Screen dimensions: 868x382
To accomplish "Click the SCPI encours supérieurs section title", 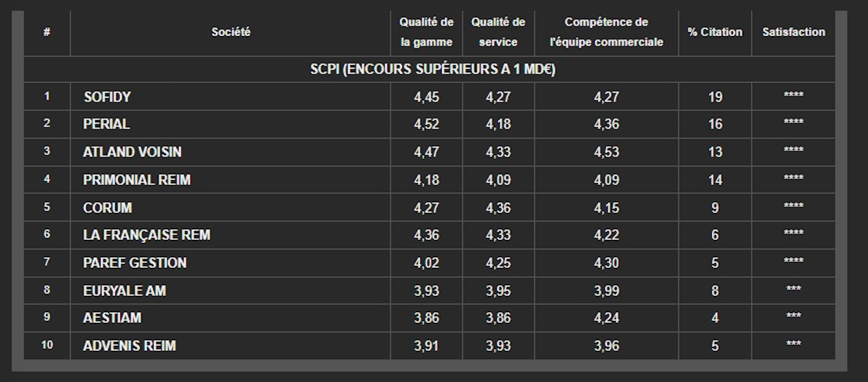I will pyautogui.click(x=432, y=69).
